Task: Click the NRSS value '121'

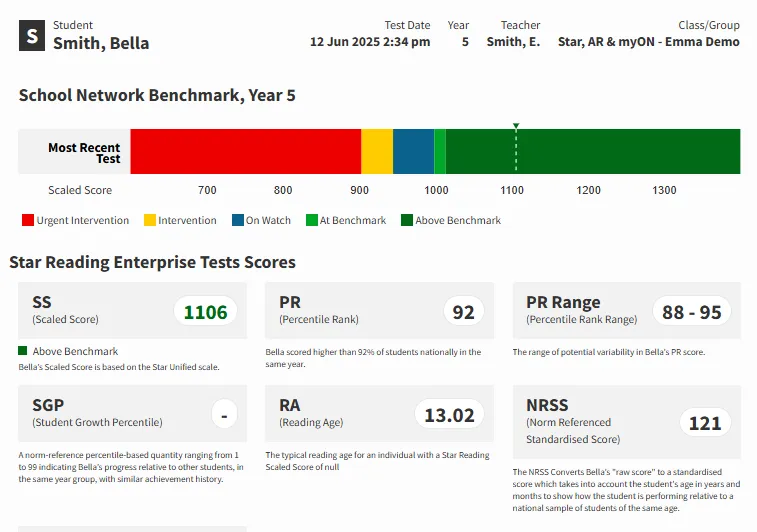Action: pos(705,423)
